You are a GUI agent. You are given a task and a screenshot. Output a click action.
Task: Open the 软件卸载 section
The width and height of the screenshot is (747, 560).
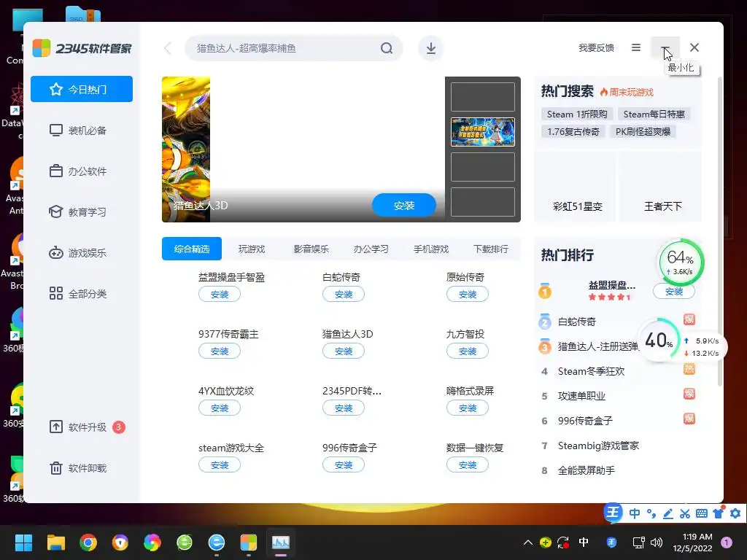pyautogui.click(x=82, y=468)
